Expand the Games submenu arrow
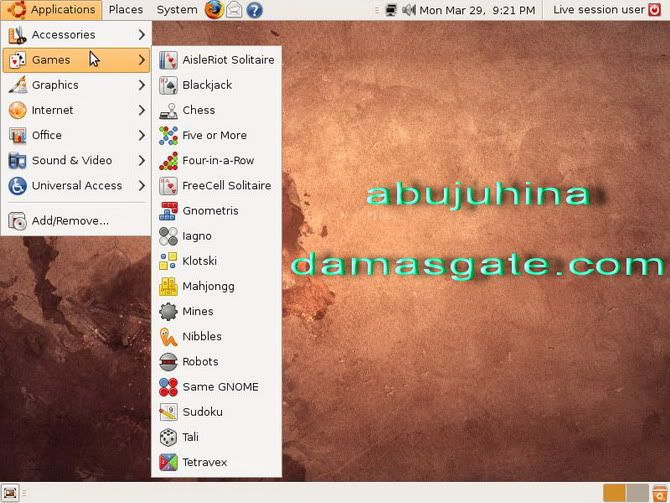The width and height of the screenshot is (670, 503). click(142, 60)
